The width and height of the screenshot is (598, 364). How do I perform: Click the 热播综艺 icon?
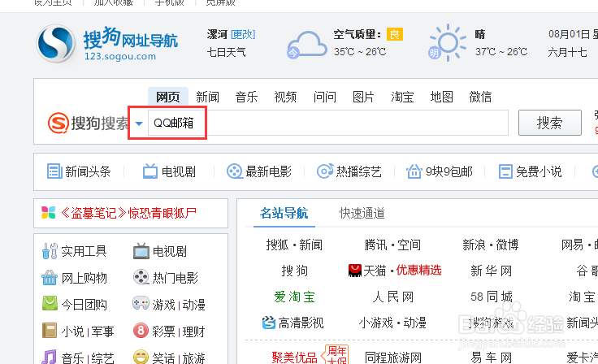(x=325, y=171)
